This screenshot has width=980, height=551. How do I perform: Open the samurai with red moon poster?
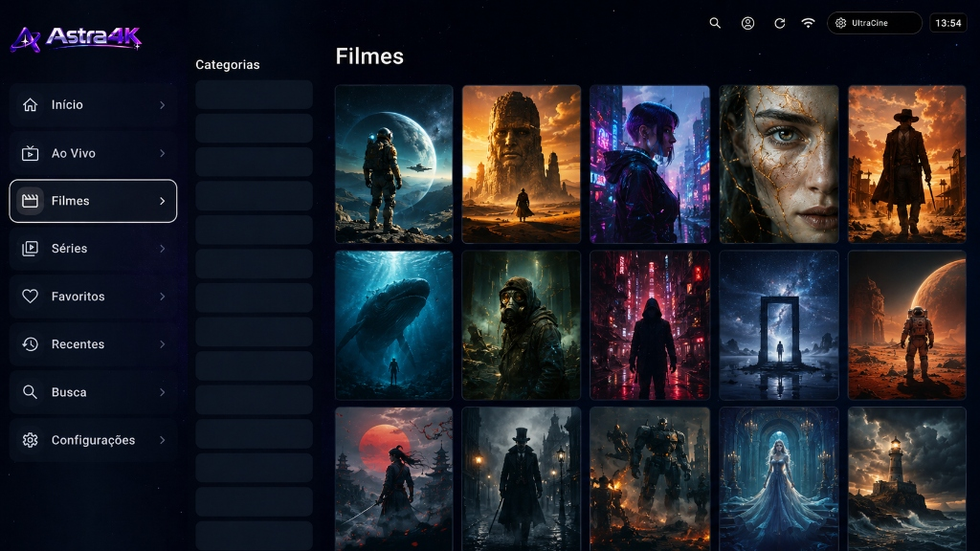click(393, 479)
